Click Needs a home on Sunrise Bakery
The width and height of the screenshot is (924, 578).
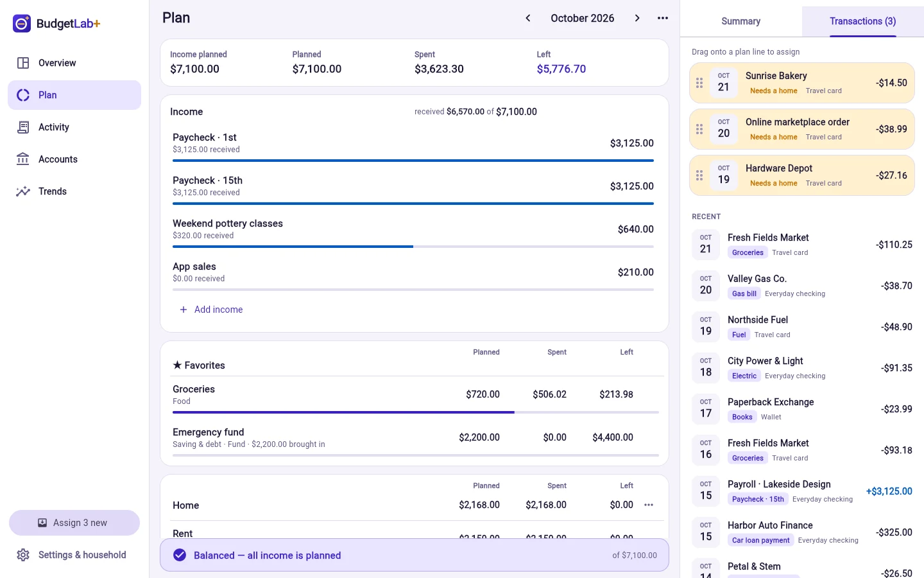pyautogui.click(x=774, y=91)
